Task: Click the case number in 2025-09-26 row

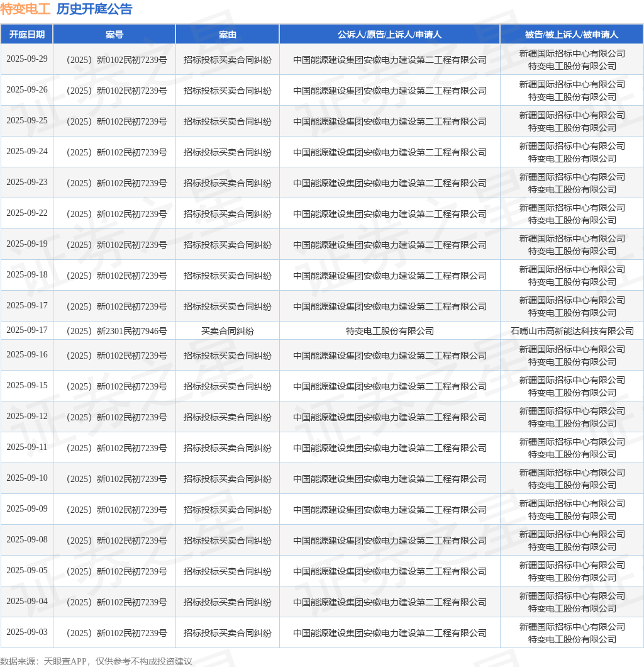Action: coord(117,91)
